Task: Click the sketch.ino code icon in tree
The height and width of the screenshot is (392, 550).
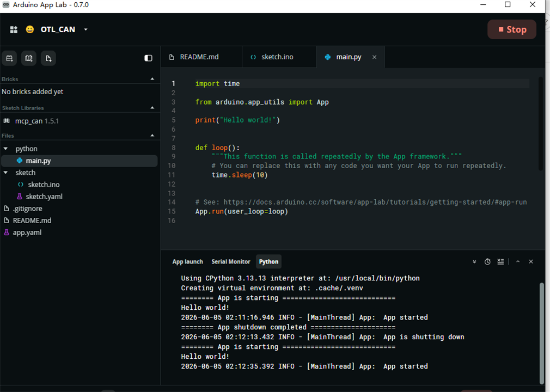Action: pyautogui.click(x=21, y=185)
